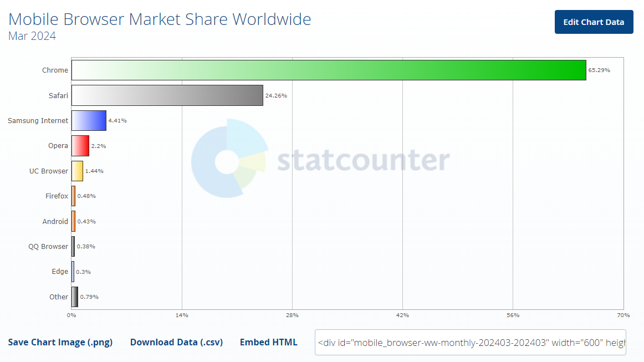Click the Mobile Browser Market Share Worldwide title

point(160,19)
